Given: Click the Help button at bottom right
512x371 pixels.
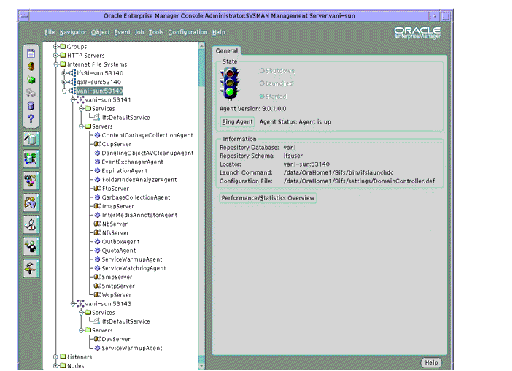Looking at the screenshot, I should [x=431, y=362].
